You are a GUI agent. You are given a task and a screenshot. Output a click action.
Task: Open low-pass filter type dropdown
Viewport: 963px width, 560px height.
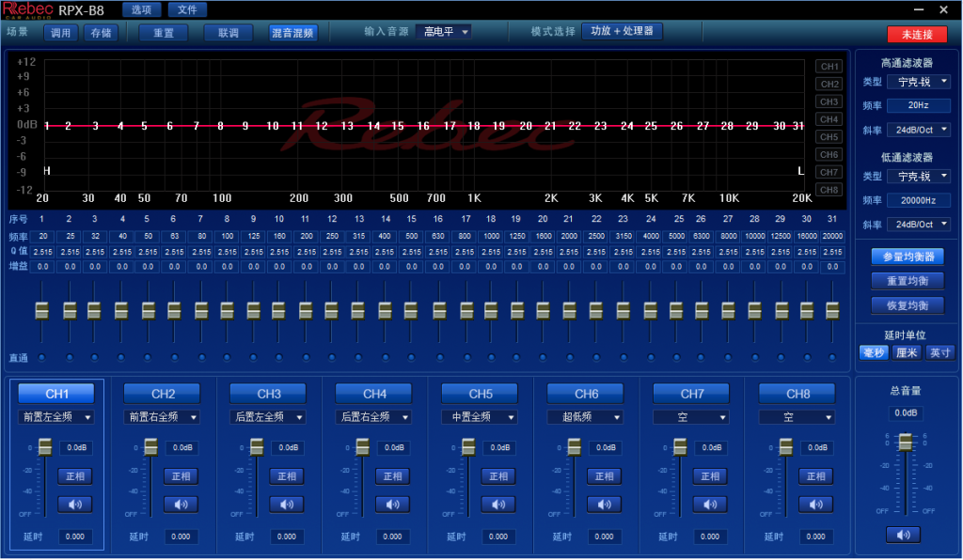pyautogui.click(x=919, y=177)
